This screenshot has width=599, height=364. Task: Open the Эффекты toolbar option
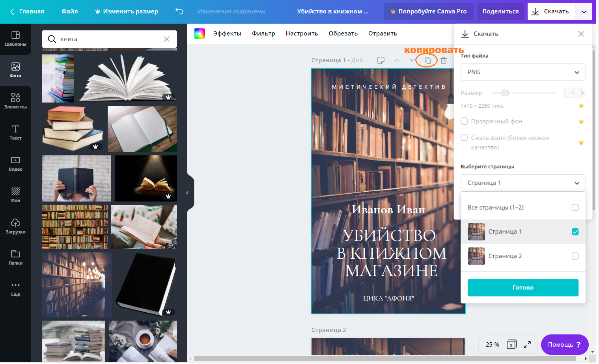click(x=227, y=34)
